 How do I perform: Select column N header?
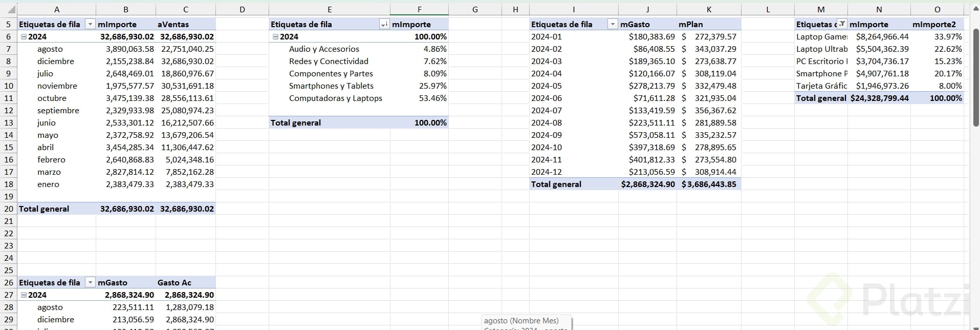(879, 10)
